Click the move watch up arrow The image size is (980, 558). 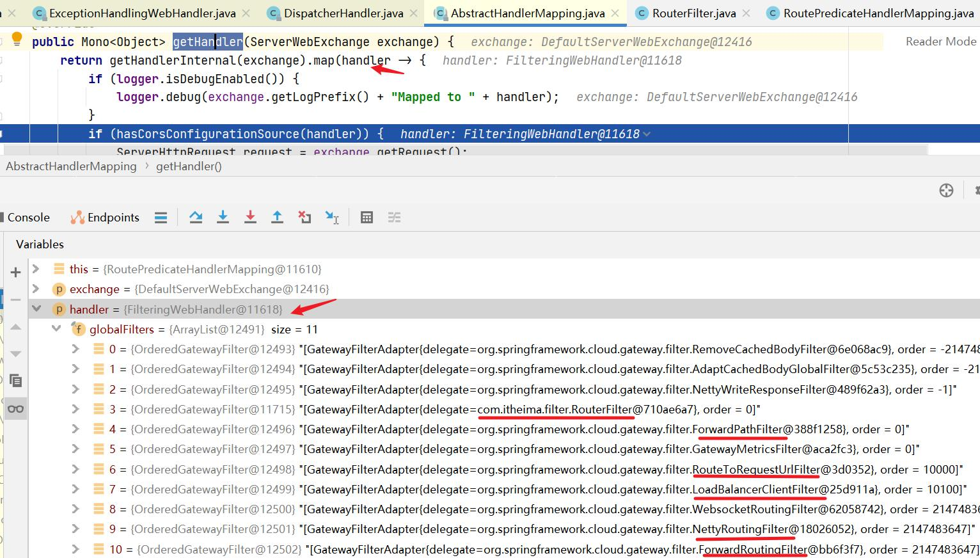click(16, 327)
